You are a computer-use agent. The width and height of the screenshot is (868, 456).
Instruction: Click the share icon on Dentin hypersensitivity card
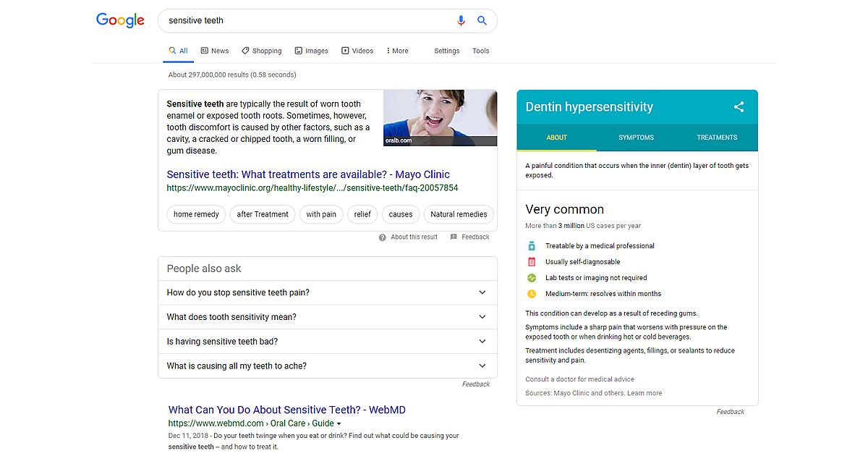(x=739, y=107)
